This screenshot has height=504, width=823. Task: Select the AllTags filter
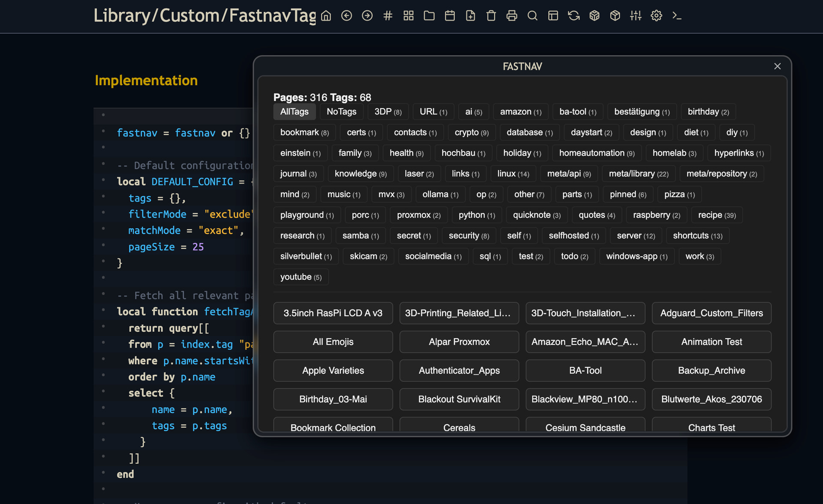294,112
